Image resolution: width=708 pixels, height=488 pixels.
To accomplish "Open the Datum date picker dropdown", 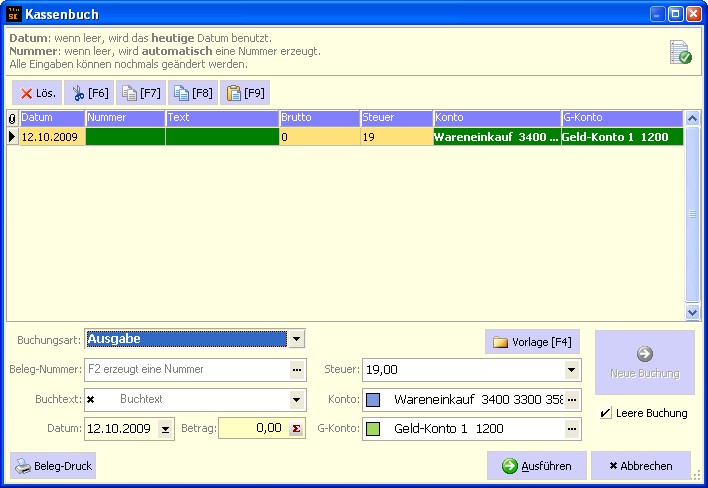I will pos(166,429).
